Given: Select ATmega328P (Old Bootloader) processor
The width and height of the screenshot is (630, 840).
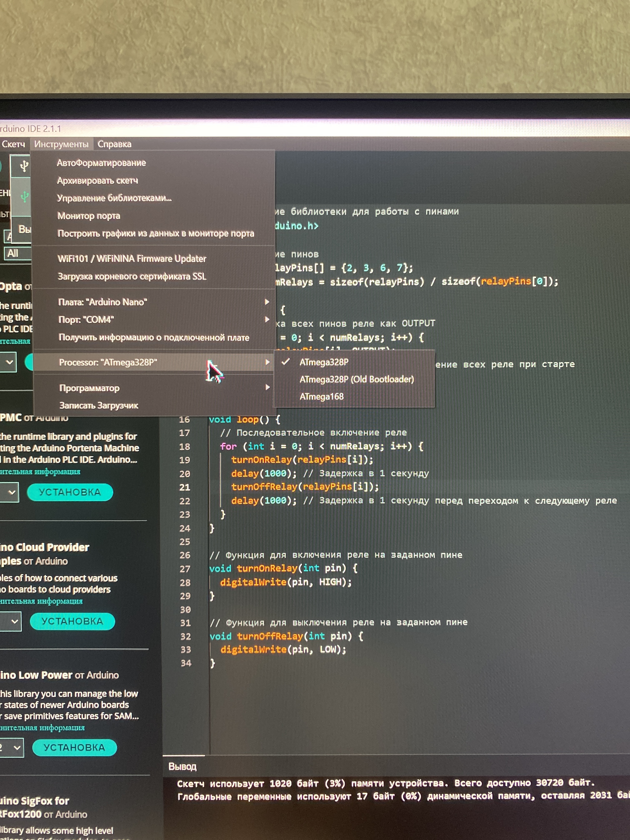Looking at the screenshot, I should pyautogui.click(x=357, y=379).
